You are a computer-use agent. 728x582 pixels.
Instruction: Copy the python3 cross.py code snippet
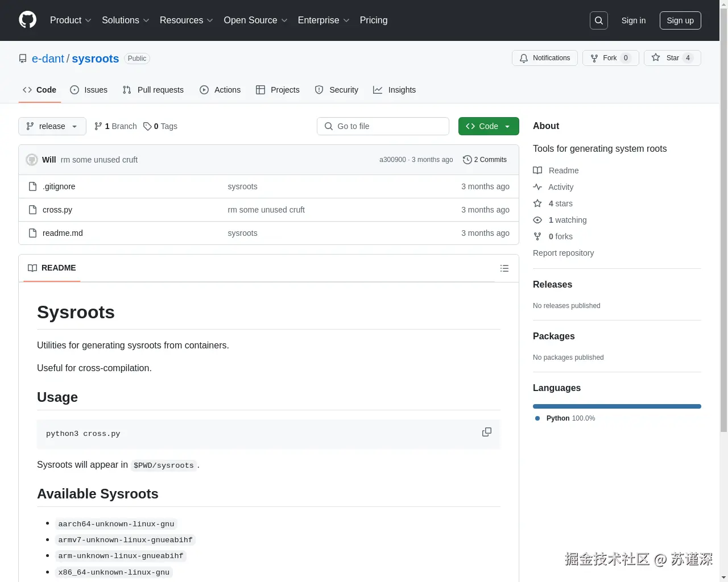tap(486, 432)
